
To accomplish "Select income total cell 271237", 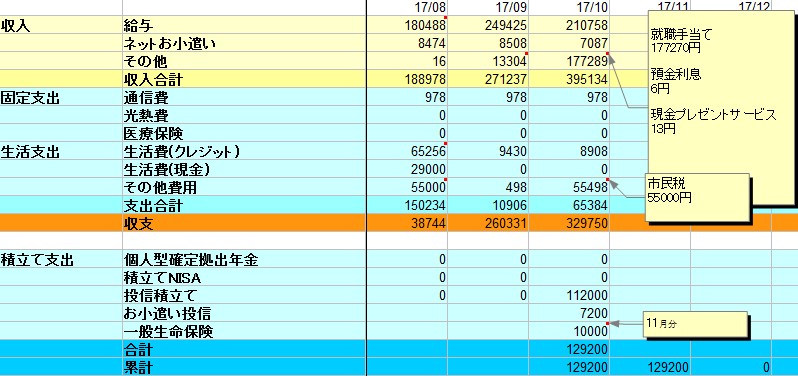I will 488,79.
